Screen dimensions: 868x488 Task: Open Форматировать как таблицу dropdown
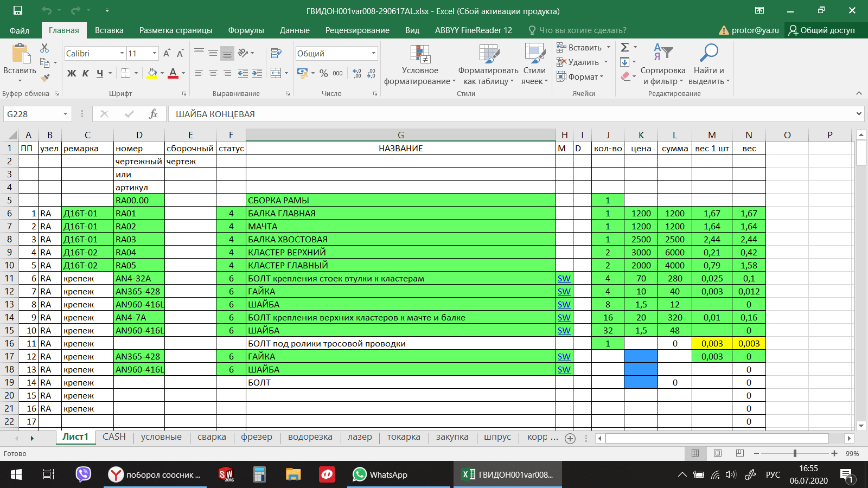pyautogui.click(x=488, y=65)
